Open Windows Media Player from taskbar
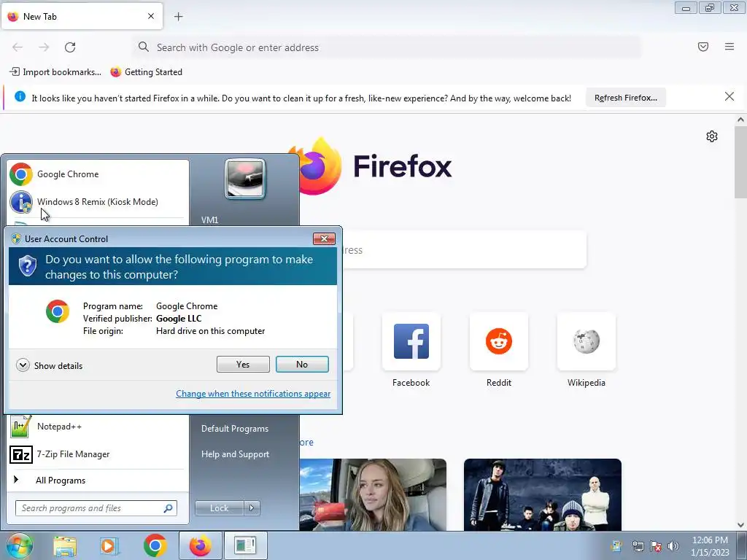Screen dimensions: 747x560 tap(109, 545)
